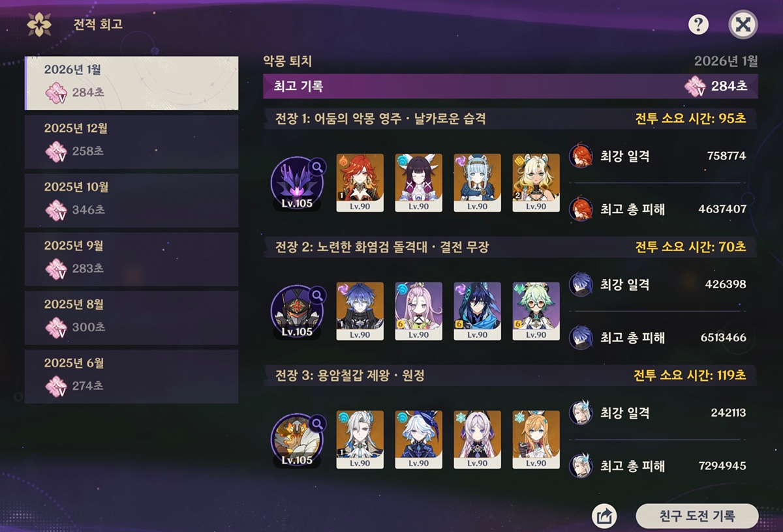Select the orange-haired character in battlefield 3
783x532 pixels.
[x=536, y=439]
